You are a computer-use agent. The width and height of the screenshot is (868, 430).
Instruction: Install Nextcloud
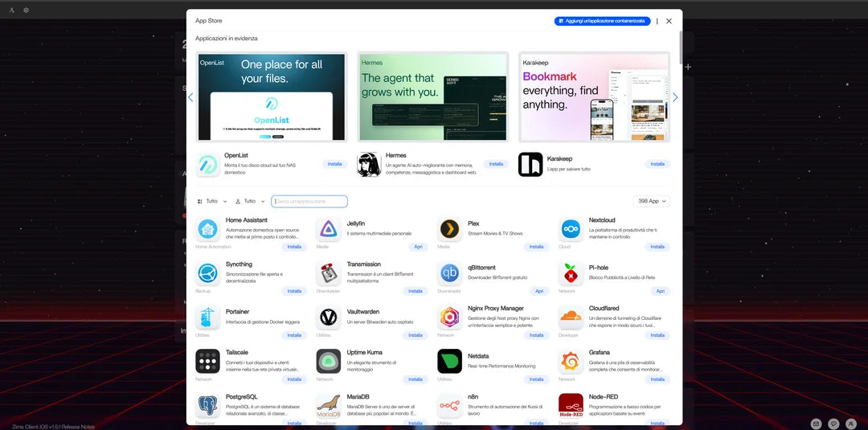coord(657,247)
